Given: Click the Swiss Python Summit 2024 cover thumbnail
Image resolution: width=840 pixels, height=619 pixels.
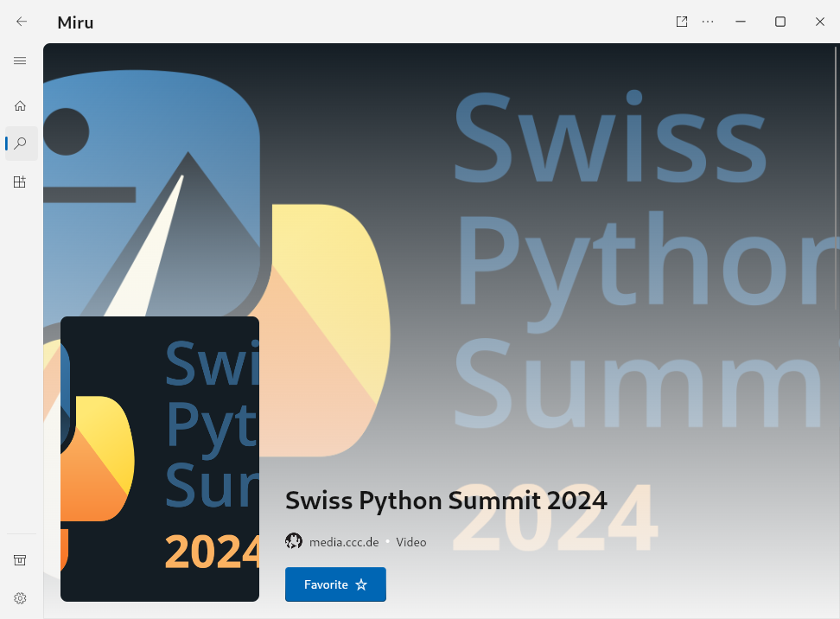Looking at the screenshot, I should tap(160, 459).
